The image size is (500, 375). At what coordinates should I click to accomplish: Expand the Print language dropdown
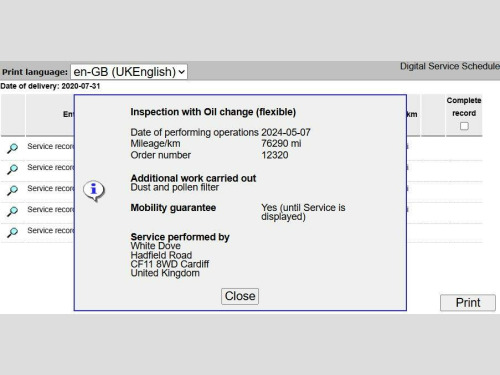point(129,72)
